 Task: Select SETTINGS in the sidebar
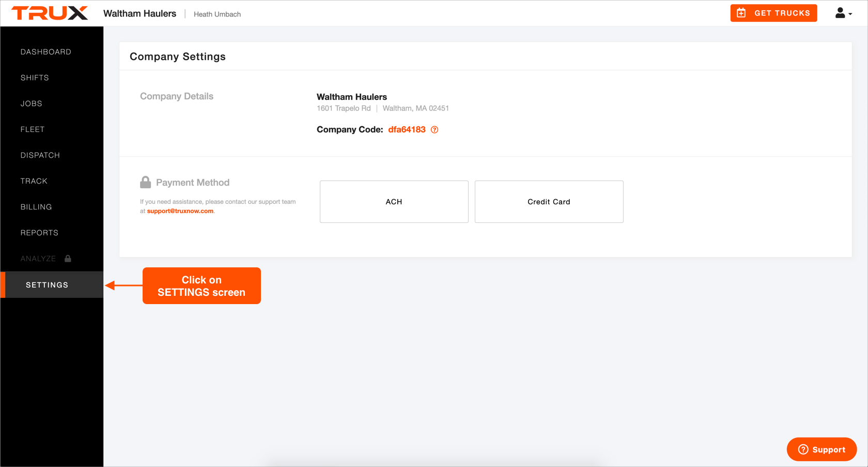[52, 285]
